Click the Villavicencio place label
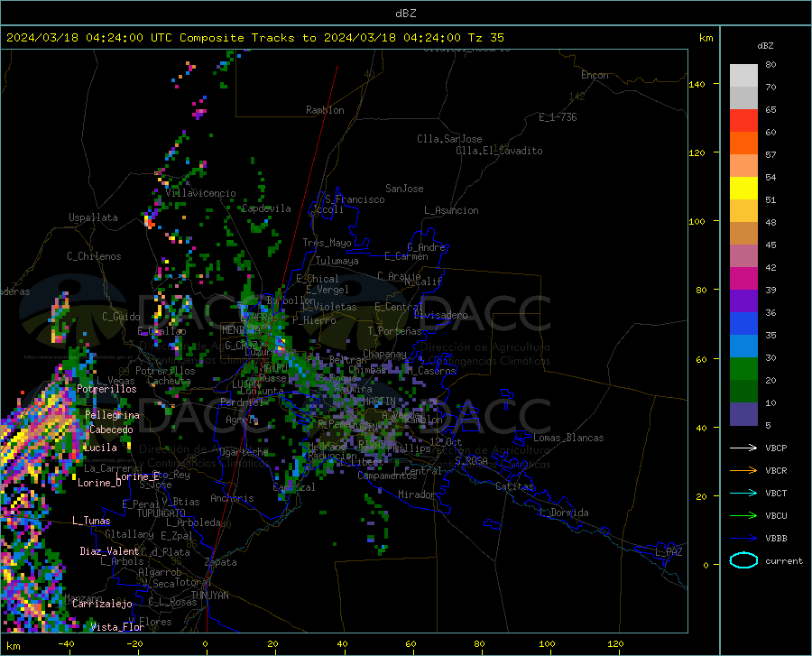Viewport: 812px width, 656px height. [x=200, y=193]
